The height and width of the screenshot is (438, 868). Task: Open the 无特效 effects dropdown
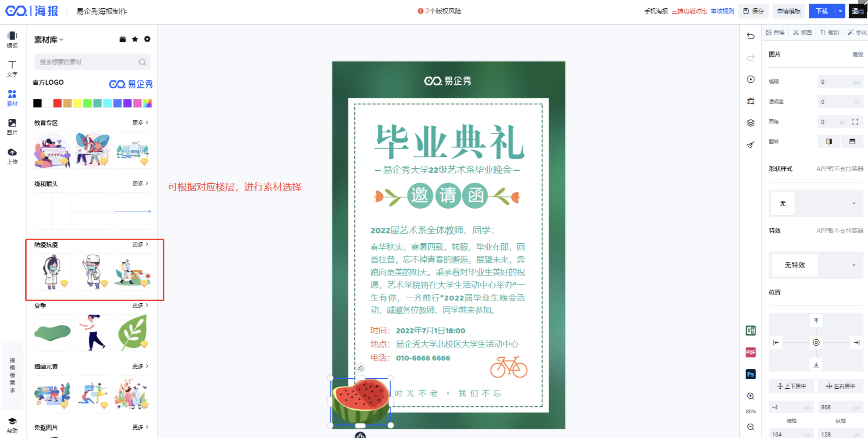(816, 265)
